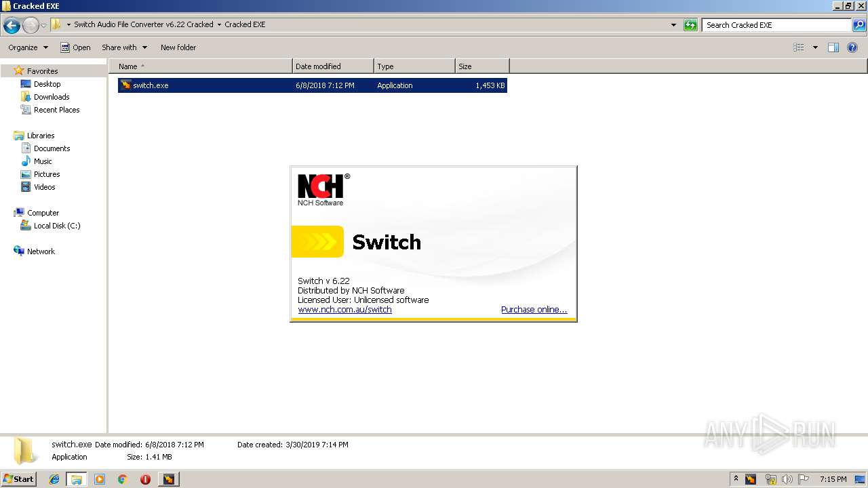Image resolution: width=868 pixels, height=488 pixels.
Task: Open the recent locations dropdown arrow
Action: point(43,25)
